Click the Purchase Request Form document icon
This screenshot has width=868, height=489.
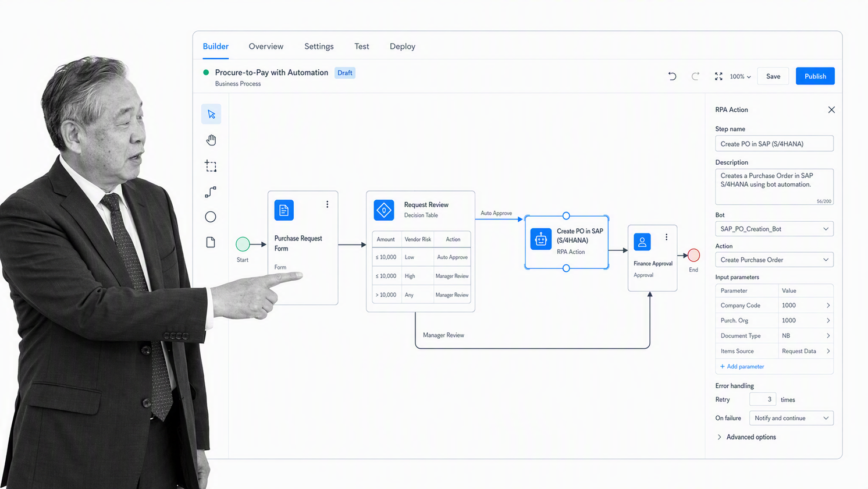pyautogui.click(x=284, y=210)
